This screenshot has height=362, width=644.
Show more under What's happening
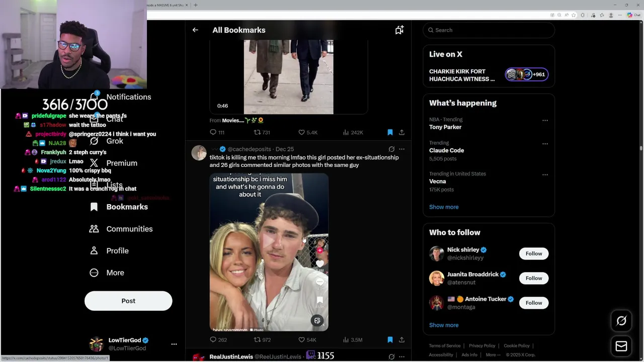click(444, 207)
